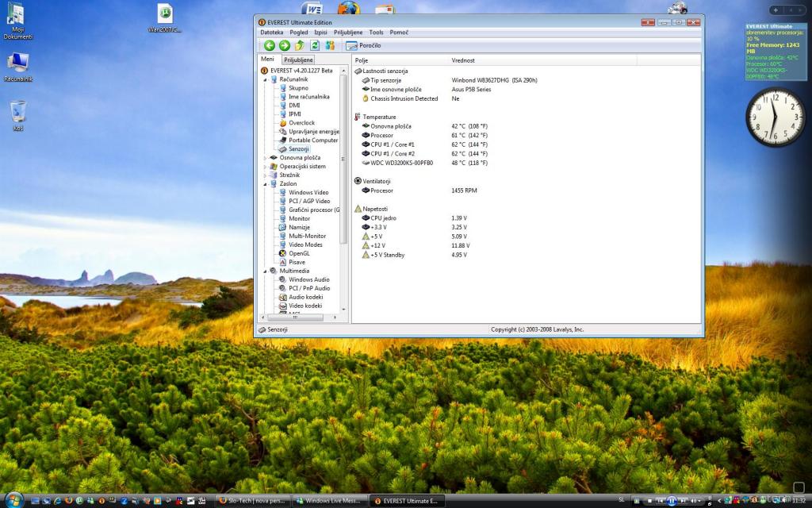
Task: Open the DMI tree entry
Action: click(289, 106)
